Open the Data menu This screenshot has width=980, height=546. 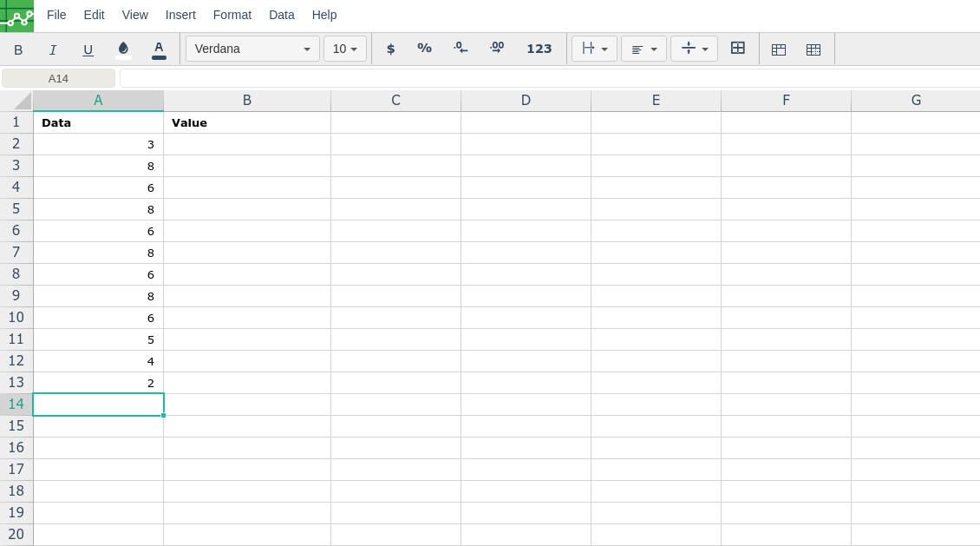tap(282, 15)
